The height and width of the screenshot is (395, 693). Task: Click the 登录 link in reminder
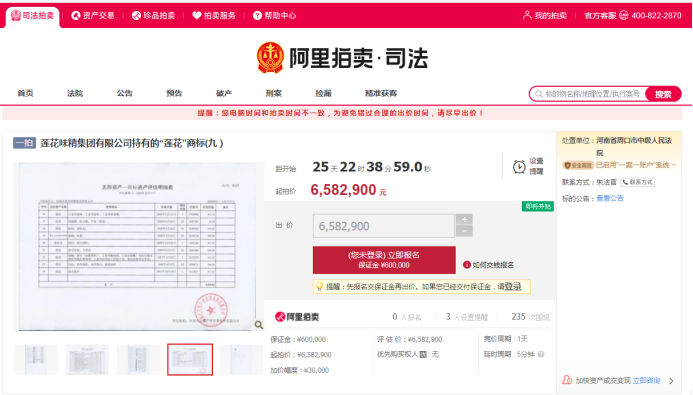[513, 286]
